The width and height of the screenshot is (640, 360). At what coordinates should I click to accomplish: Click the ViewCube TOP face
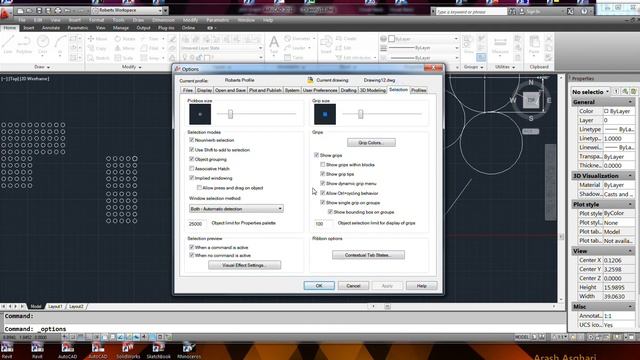(531, 100)
